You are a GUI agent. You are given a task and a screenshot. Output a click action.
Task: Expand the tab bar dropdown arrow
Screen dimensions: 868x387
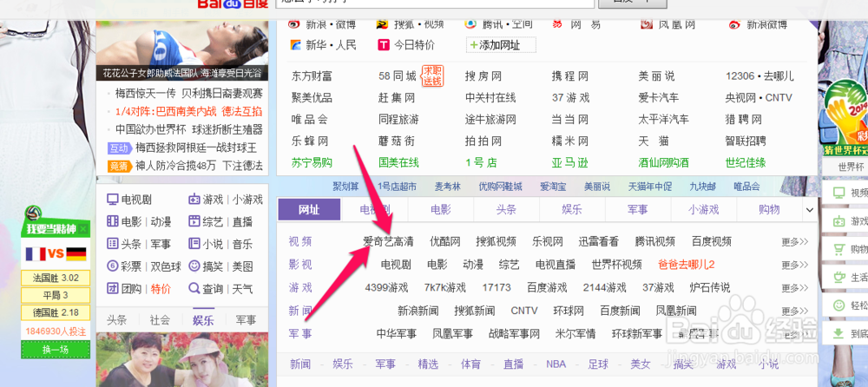[810, 210]
